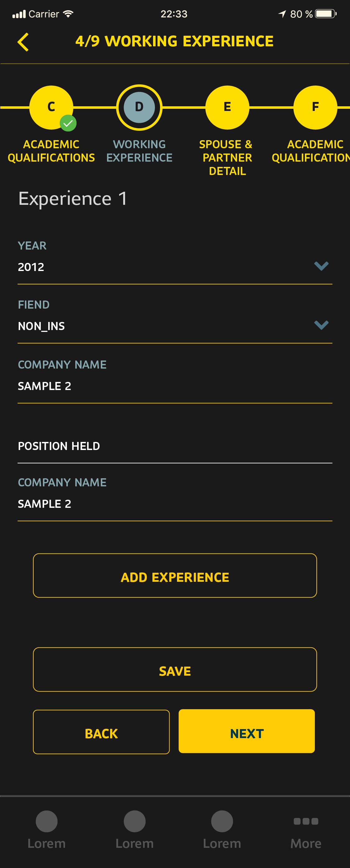This screenshot has width=350, height=868.
Task: Jump to step F circle
Action: 315,107
